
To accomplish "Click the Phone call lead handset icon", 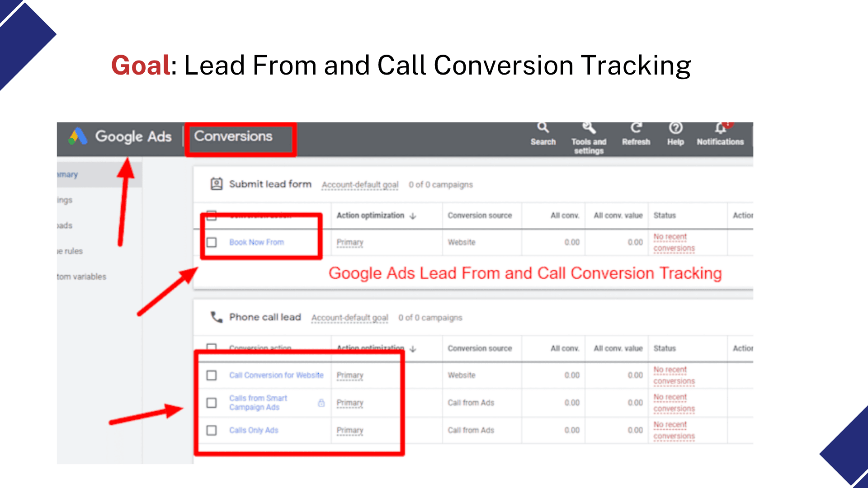I will [217, 317].
